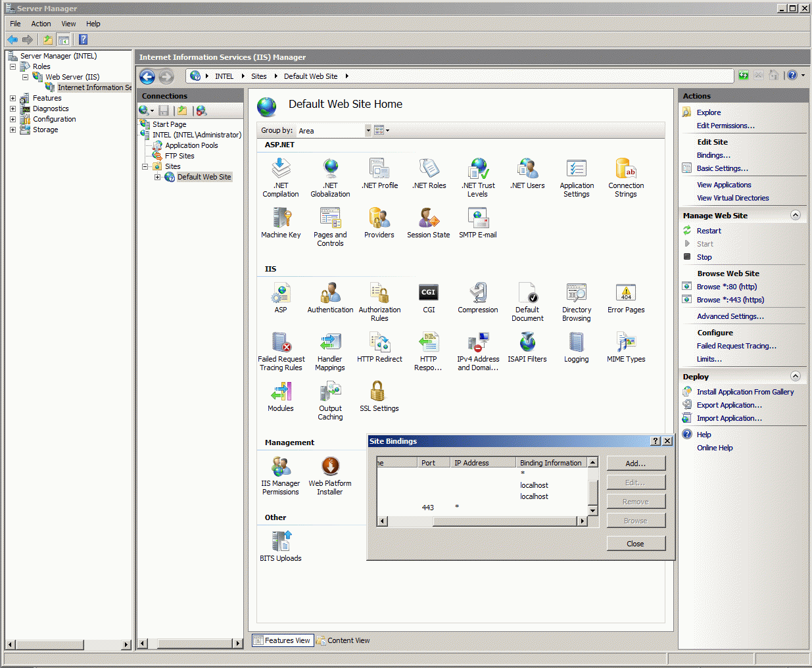This screenshot has width=812, height=668.
Task: Collapse the Deploy actions section
Action: pos(796,376)
